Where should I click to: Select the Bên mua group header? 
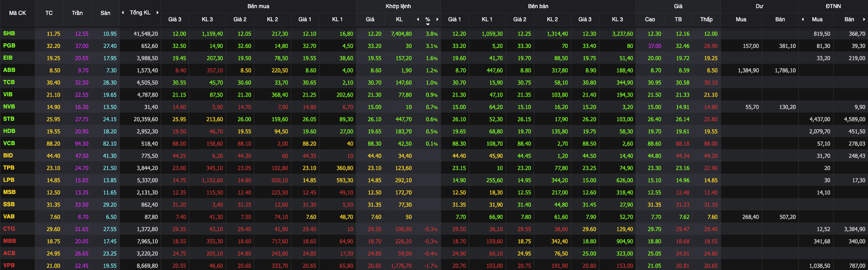point(258,6)
